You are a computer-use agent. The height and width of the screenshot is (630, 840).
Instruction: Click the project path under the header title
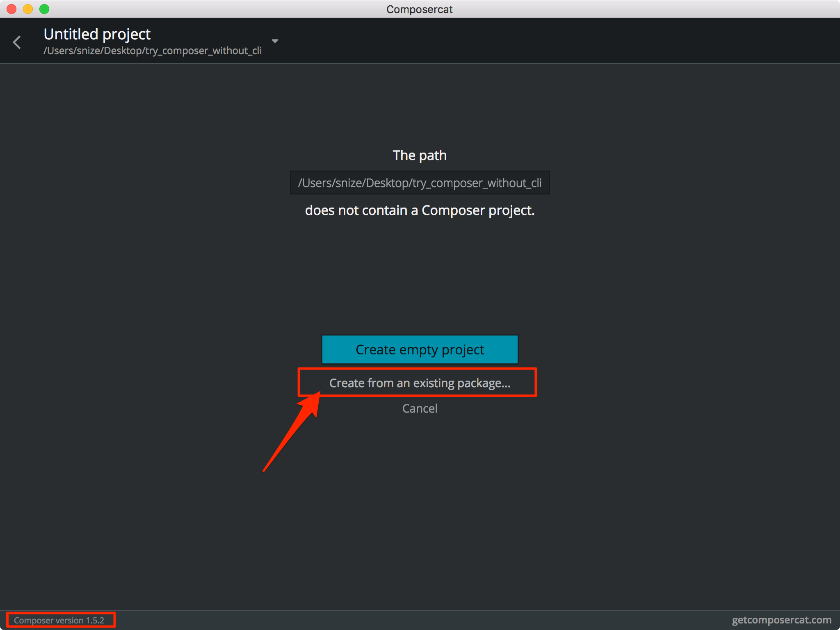pos(153,51)
